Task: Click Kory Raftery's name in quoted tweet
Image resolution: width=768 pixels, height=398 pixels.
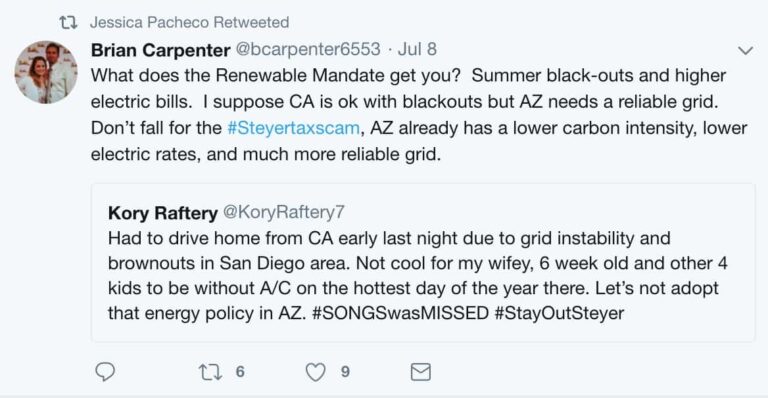Action: point(163,213)
